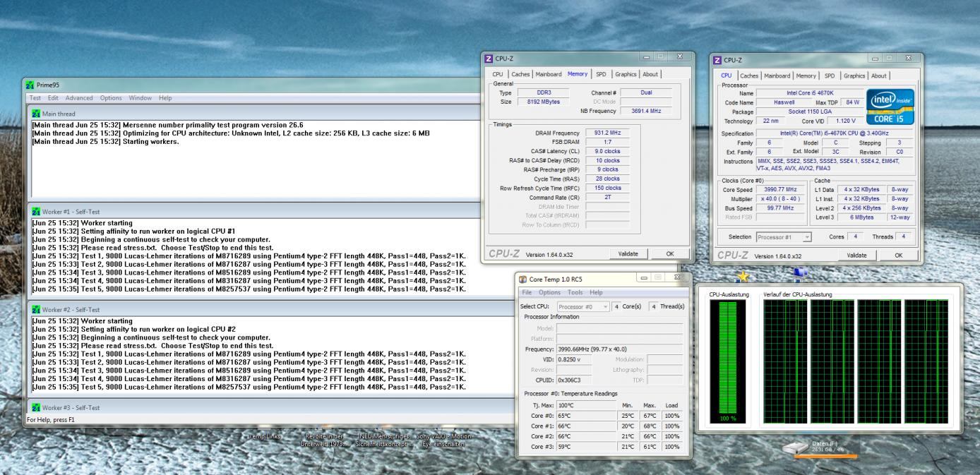Switch to Mainboard tab in the CPU-Z processor window
This screenshot has width=980, height=475.
777,76
